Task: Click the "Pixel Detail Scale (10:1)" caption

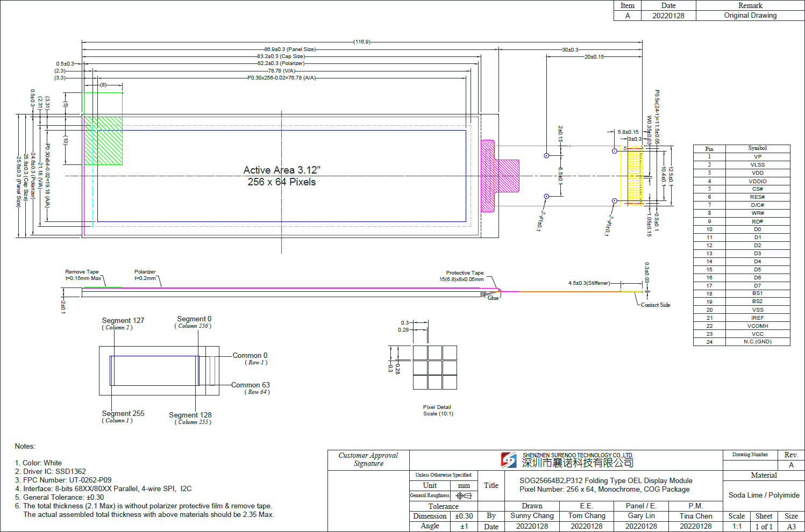Action: click(x=437, y=411)
